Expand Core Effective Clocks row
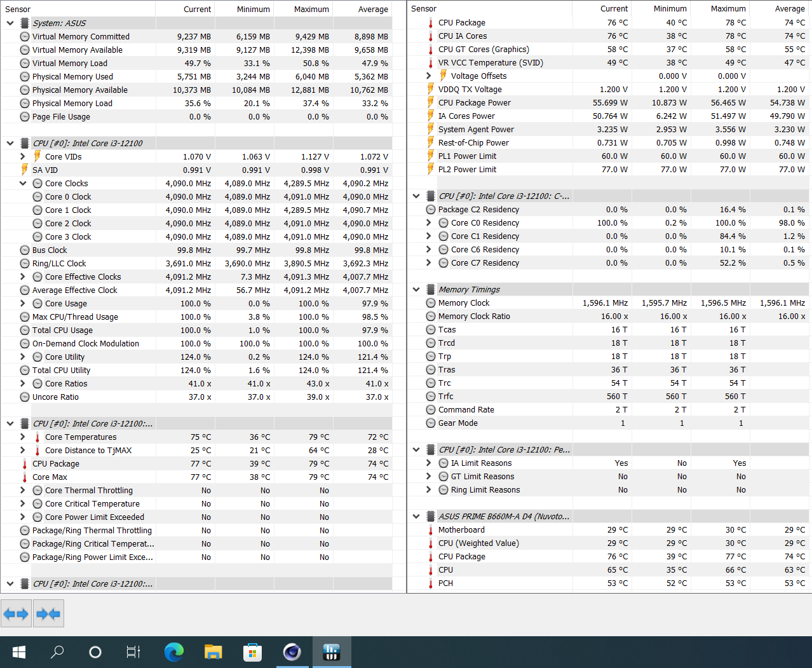 (x=23, y=276)
